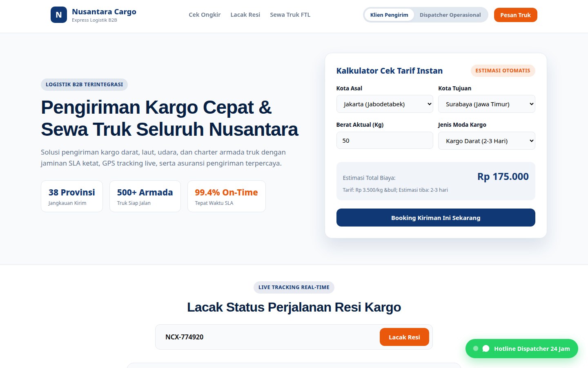This screenshot has height=368, width=588.
Task: Click the Estimasi Total Biaya label
Action: (x=369, y=178)
